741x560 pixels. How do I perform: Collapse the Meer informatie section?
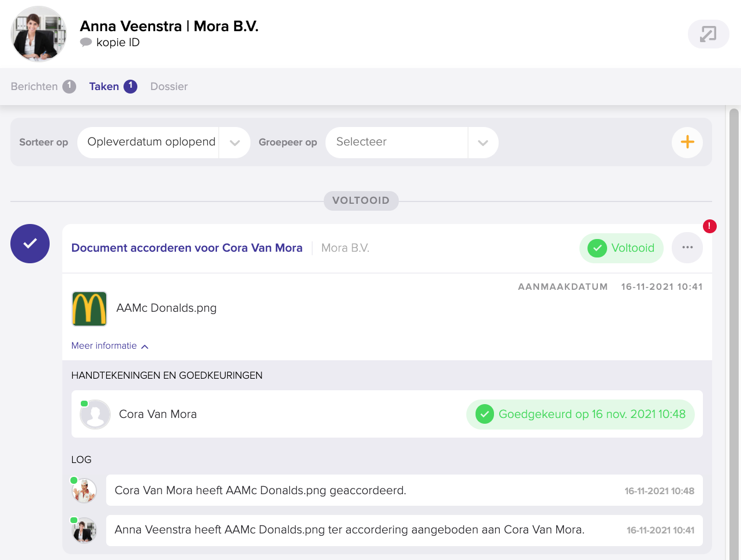pos(110,346)
